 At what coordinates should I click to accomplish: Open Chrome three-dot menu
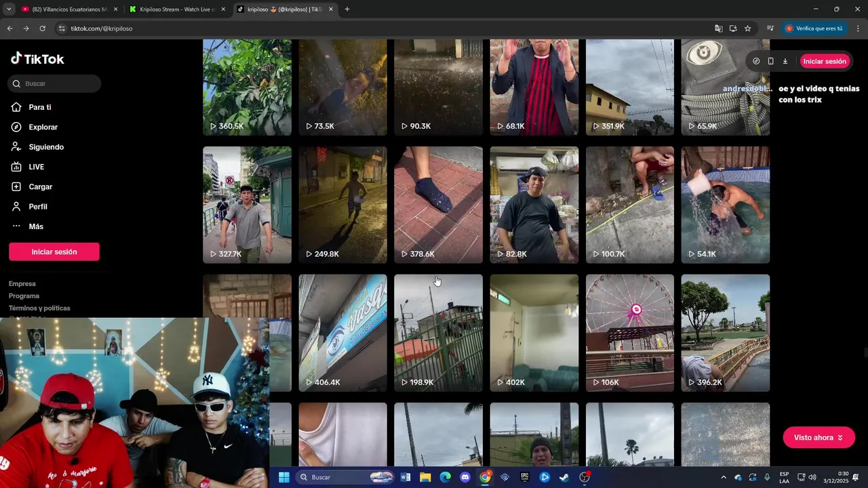pos(858,28)
